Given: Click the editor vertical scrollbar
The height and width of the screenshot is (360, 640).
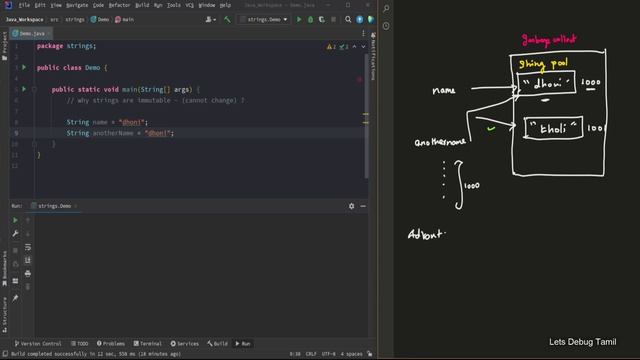Looking at the screenshot, I should (366, 116).
